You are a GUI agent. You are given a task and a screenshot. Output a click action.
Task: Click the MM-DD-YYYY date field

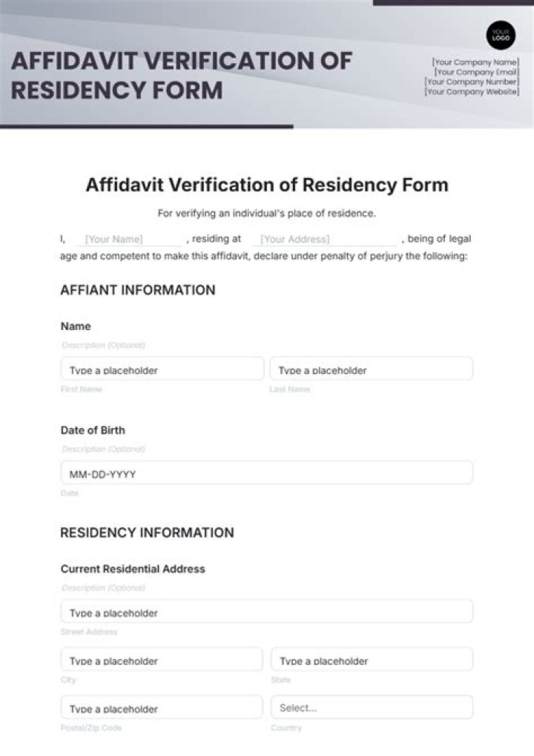point(266,472)
